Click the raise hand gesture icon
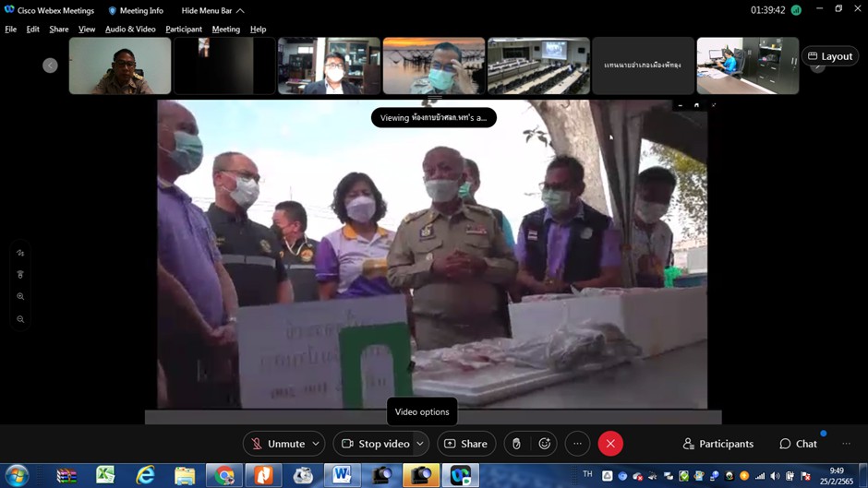 click(x=516, y=444)
